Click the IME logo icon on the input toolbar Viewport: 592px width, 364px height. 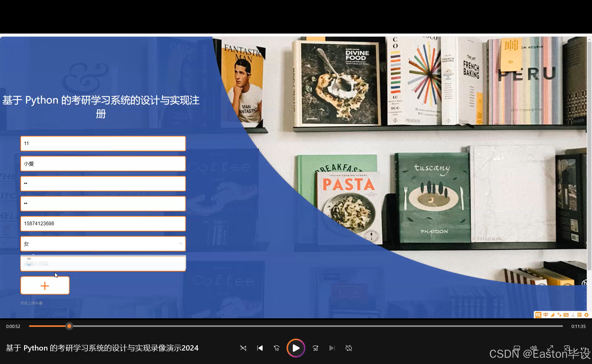coord(538,315)
